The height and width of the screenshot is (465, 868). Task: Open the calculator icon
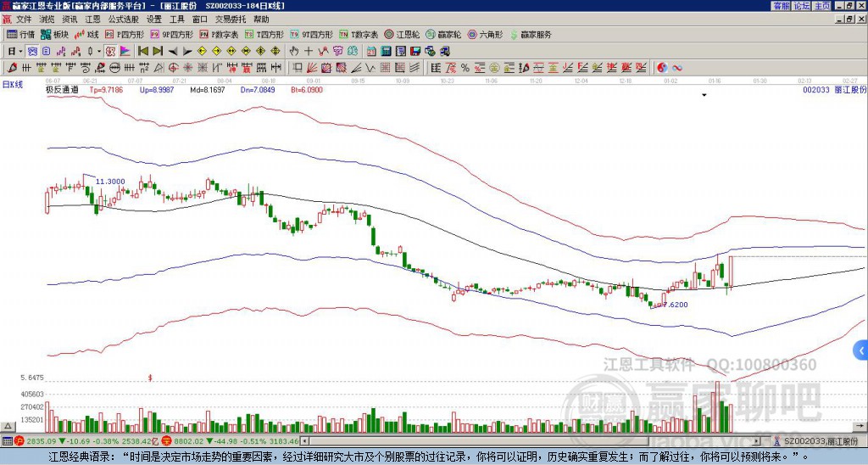[x=386, y=52]
